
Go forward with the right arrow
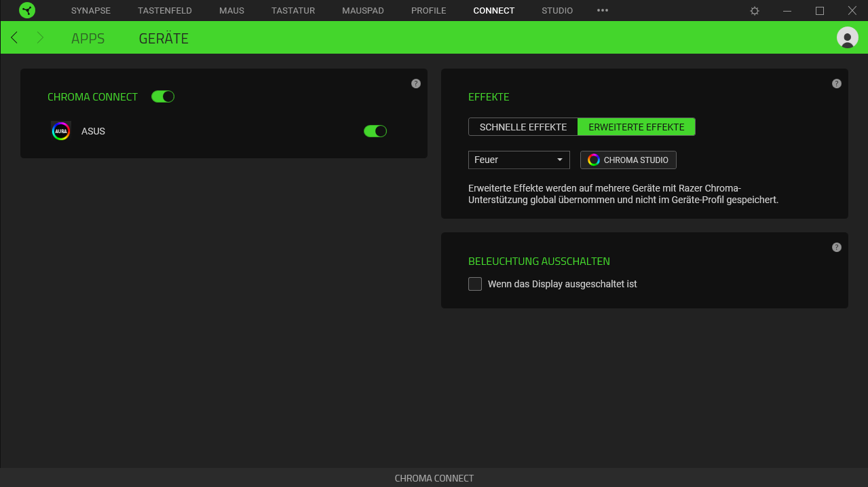pos(40,37)
